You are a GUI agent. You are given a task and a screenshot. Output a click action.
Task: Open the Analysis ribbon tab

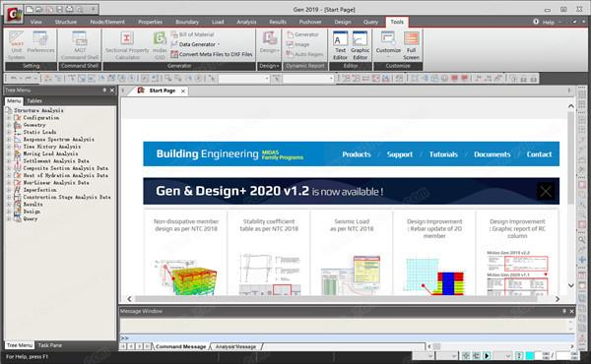pos(246,22)
